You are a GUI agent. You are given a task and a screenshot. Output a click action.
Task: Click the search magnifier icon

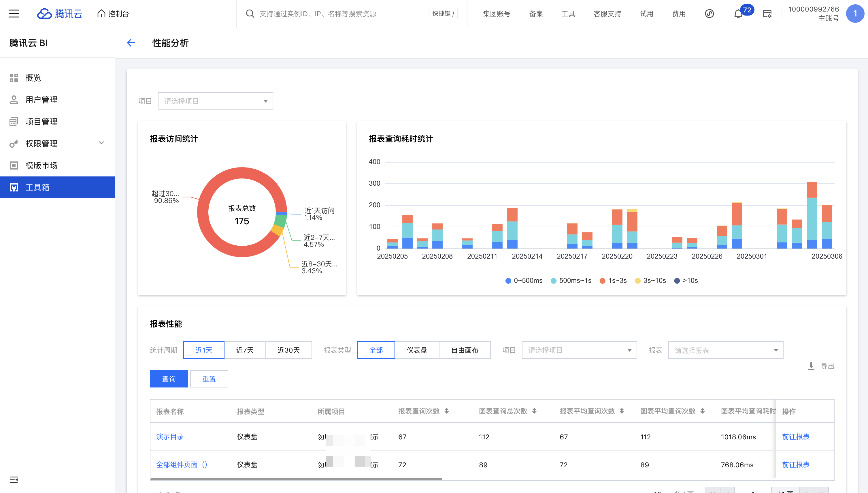[x=250, y=14]
